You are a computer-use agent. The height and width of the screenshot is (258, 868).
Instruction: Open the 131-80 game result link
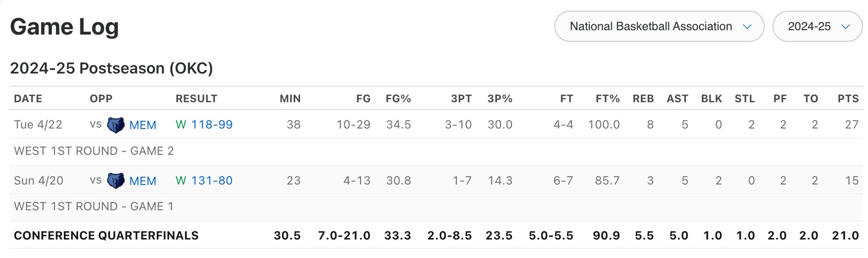211,181
